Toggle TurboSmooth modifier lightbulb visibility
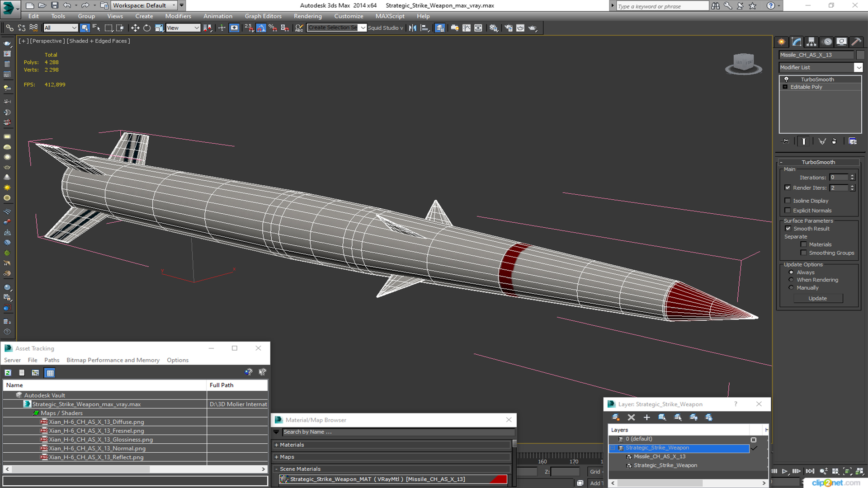The image size is (868, 488). point(786,80)
